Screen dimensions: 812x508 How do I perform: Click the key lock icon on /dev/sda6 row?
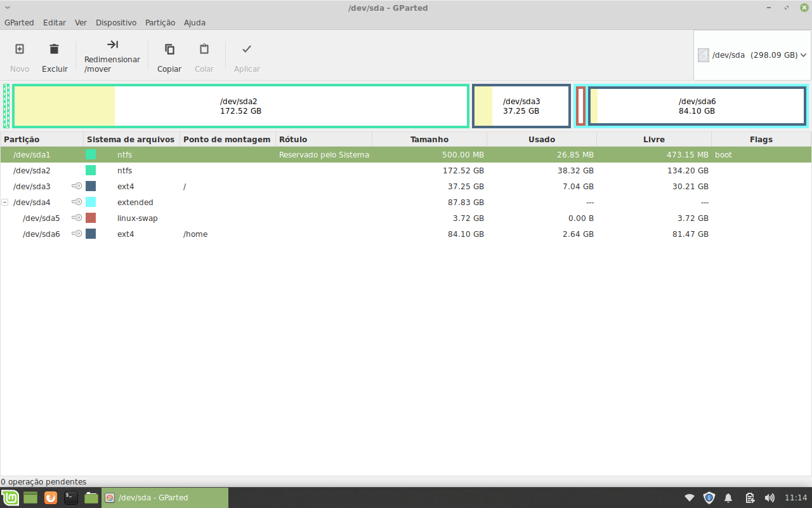click(x=77, y=234)
